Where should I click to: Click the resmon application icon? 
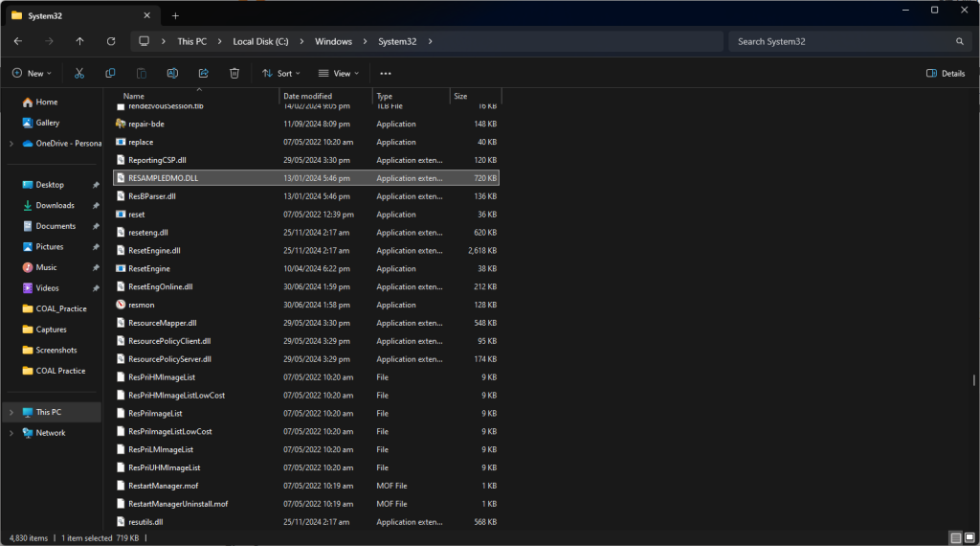pos(121,305)
